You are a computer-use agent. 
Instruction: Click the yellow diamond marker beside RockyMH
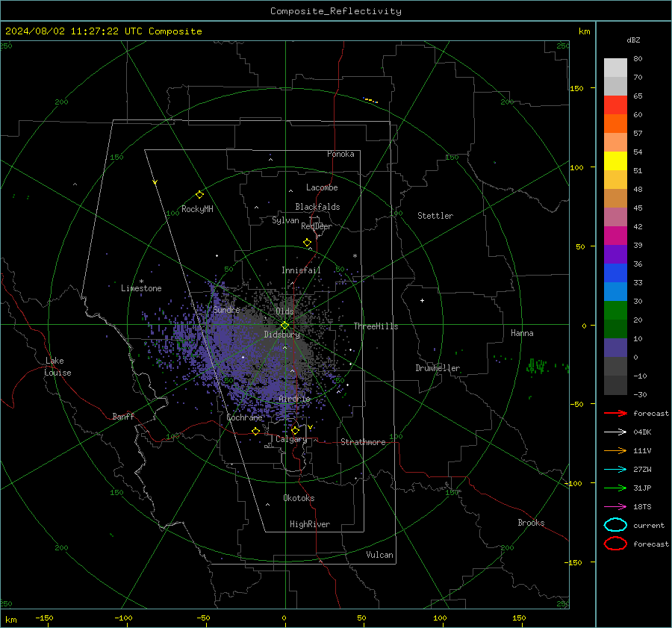pos(199,195)
